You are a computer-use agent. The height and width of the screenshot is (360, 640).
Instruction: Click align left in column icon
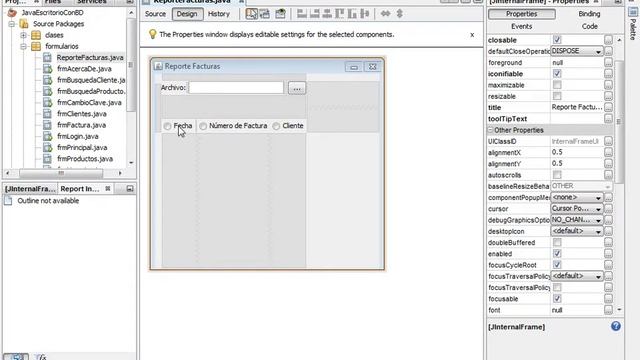tap(302, 14)
